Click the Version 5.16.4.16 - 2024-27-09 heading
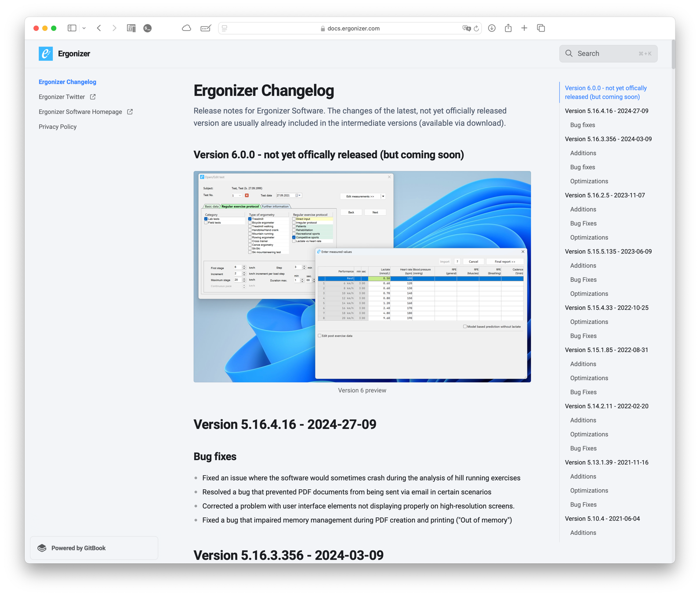 point(285,424)
